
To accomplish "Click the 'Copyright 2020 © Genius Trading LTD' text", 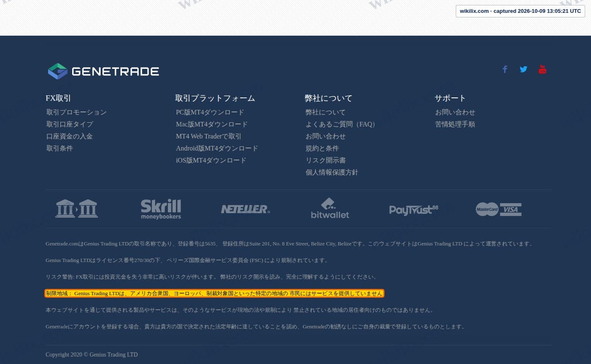I will pyautogui.click(x=92, y=354).
